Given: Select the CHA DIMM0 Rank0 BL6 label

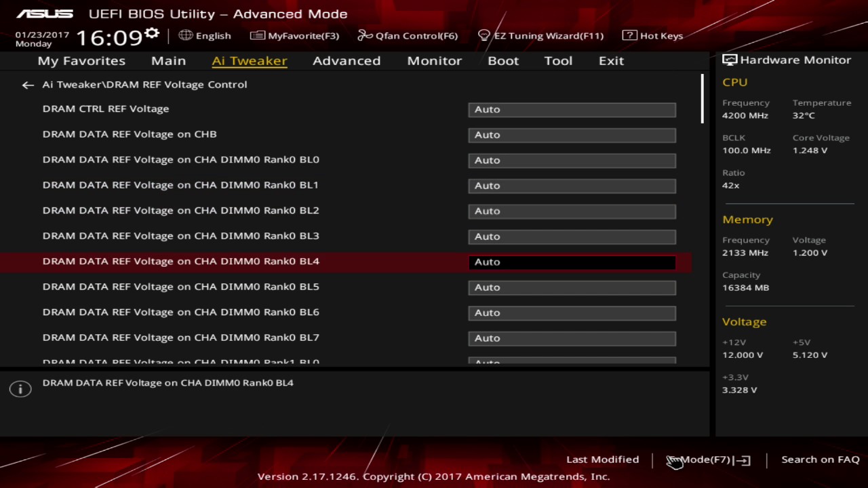Looking at the screenshot, I should tap(180, 312).
